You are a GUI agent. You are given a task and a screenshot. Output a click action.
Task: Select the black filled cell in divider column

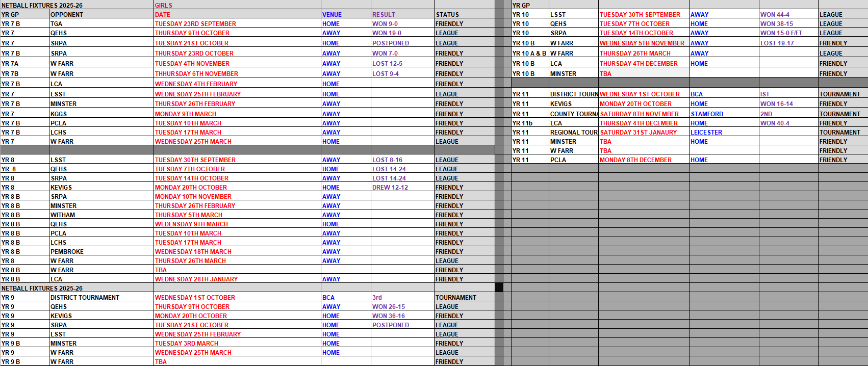(499, 287)
